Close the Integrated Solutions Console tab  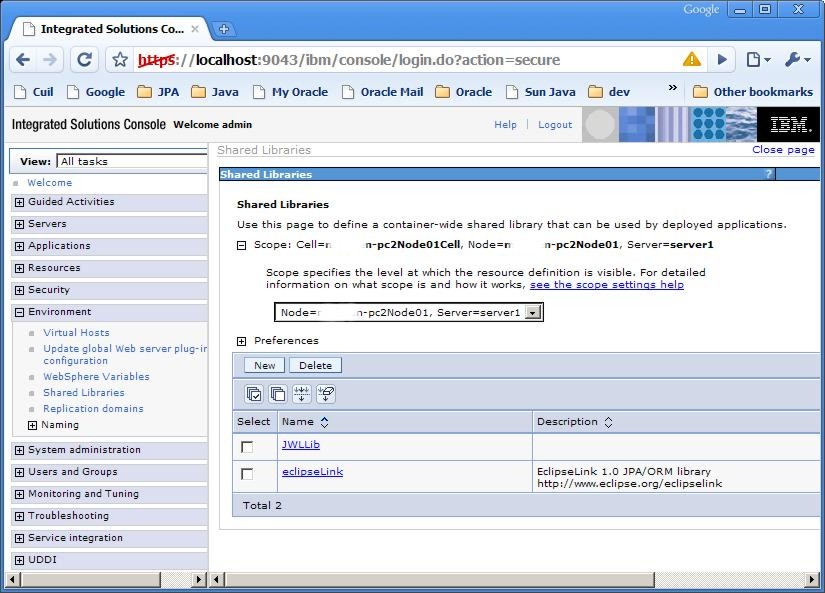[x=195, y=29]
